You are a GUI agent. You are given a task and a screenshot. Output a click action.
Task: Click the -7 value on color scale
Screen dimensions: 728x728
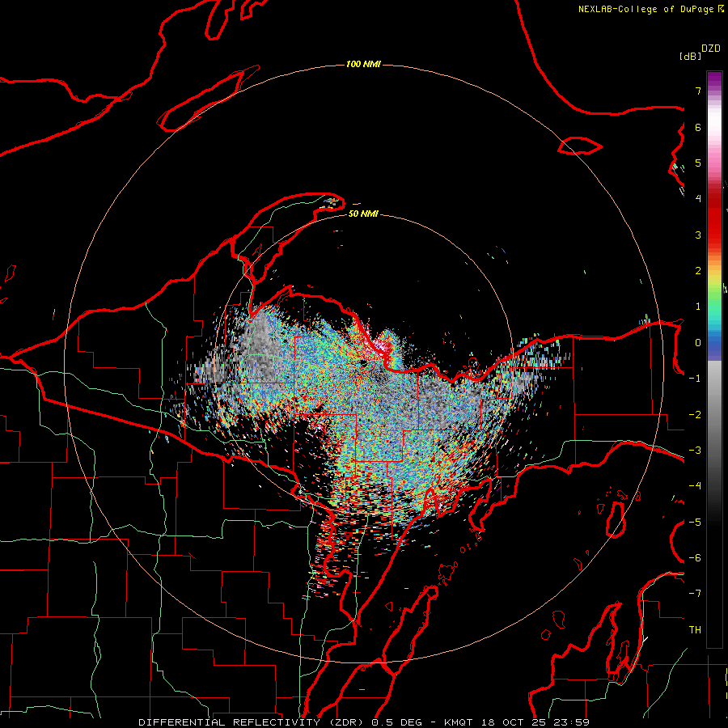pyautogui.click(x=695, y=594)
